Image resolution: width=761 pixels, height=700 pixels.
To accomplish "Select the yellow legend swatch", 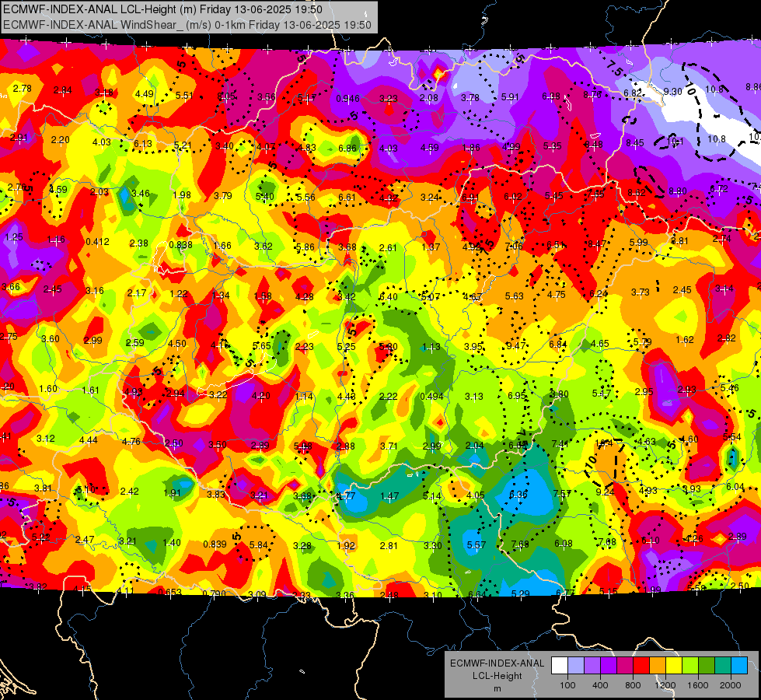I will tap(674, 666).
